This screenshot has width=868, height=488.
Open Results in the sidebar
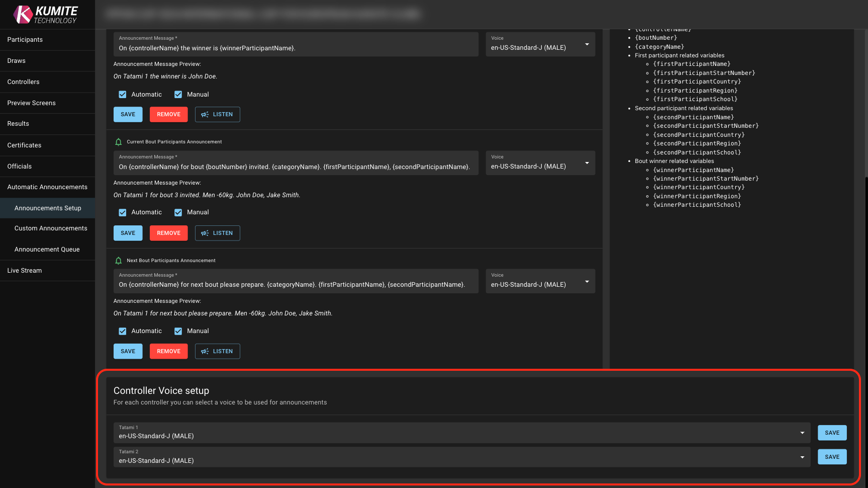pos(47,124)
